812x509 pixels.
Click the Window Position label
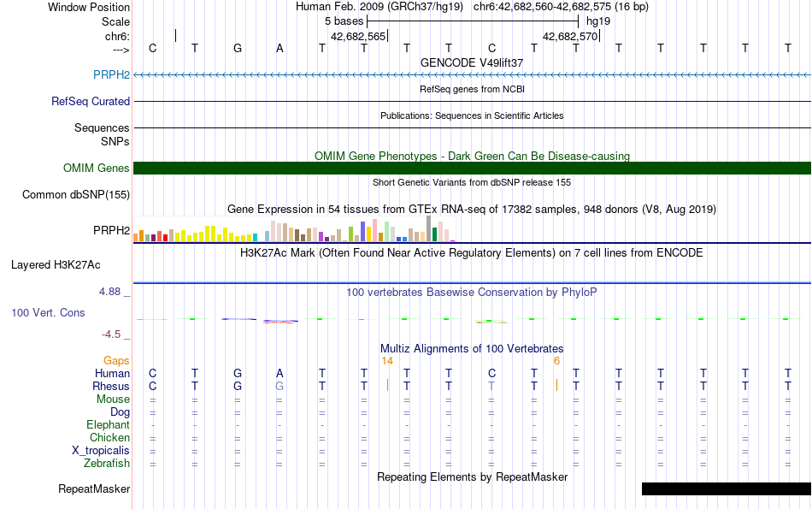[89, 7]
